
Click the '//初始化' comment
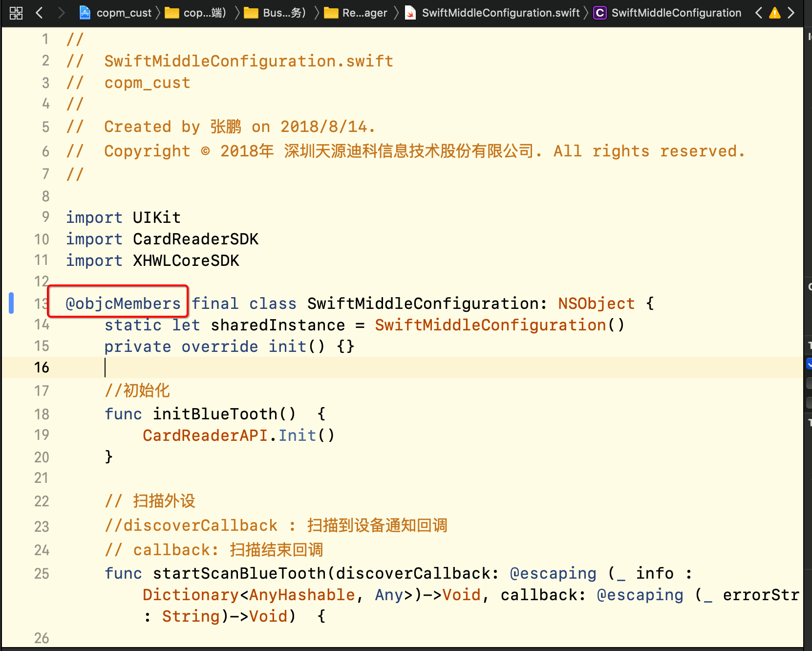[137, 391]
